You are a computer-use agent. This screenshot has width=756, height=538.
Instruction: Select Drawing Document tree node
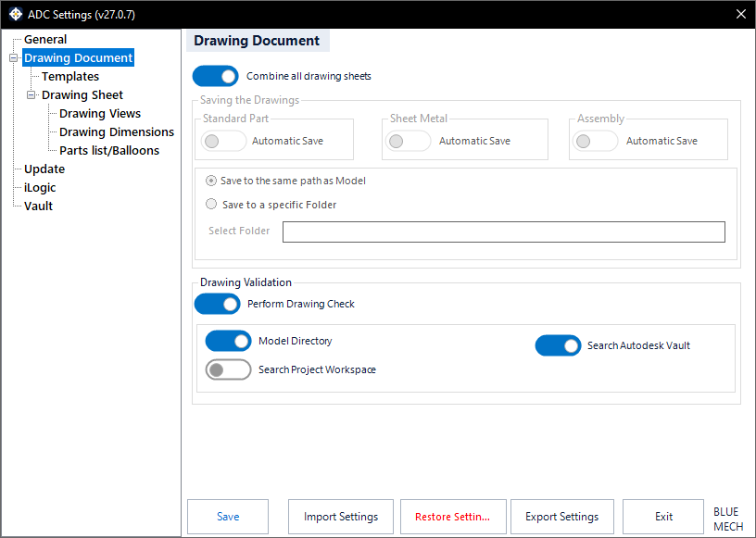pyautogui.click(x=78, y=57)
